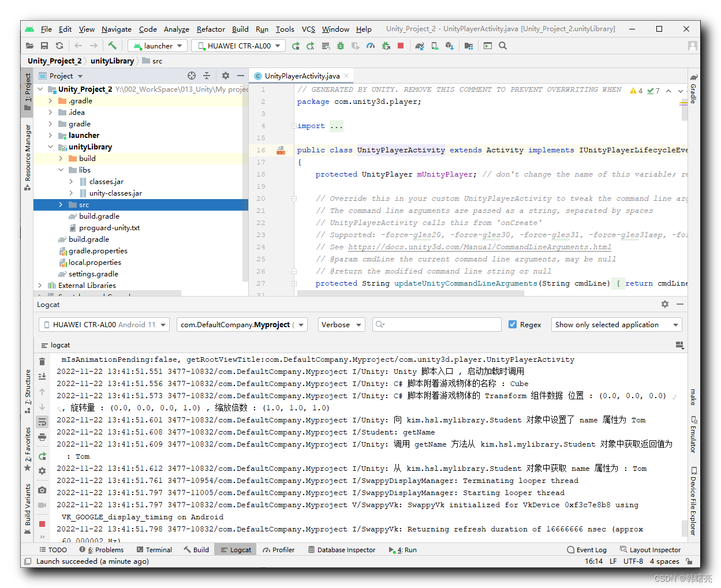The image size is (721, 588).
Task: Expand the launcher folder in Project tree
Action: (x=51, y=135)
